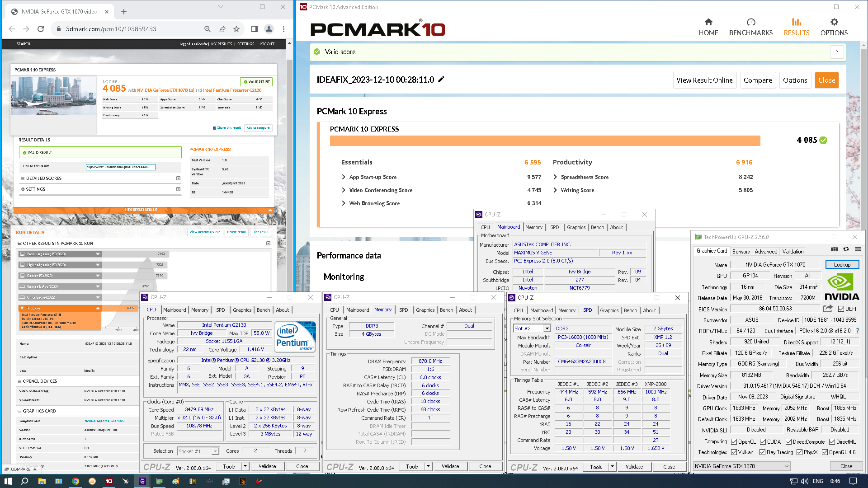The image size is (868, 488).
Task: Click the help question mark button
Action: [837, 52]
